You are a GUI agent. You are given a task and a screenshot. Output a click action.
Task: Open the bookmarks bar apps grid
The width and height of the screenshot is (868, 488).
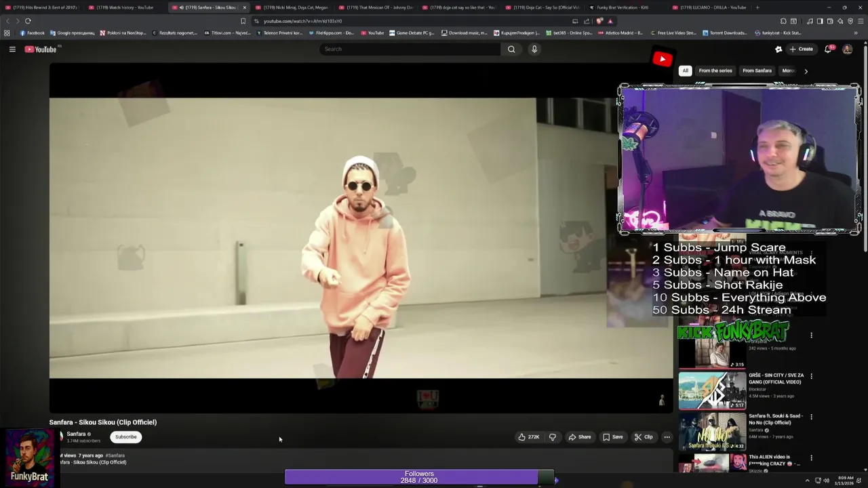(x=7, y=33)
